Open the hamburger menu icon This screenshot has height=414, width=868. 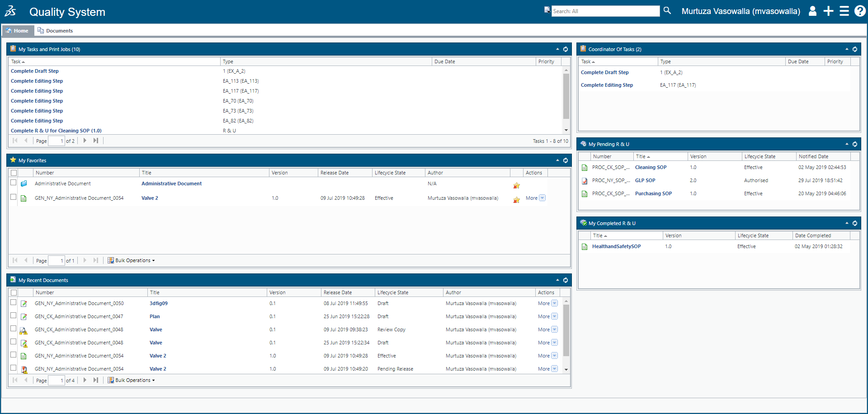point(844,11)
